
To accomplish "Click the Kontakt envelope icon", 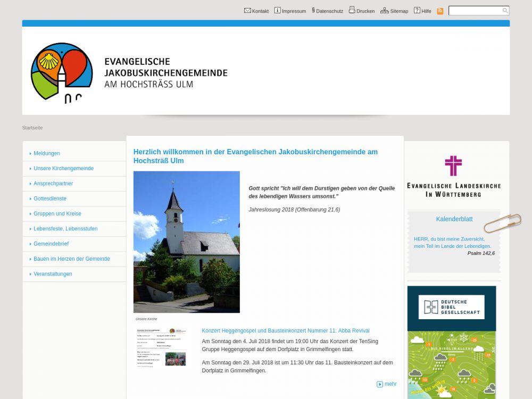I will click(x=247, y=11).
